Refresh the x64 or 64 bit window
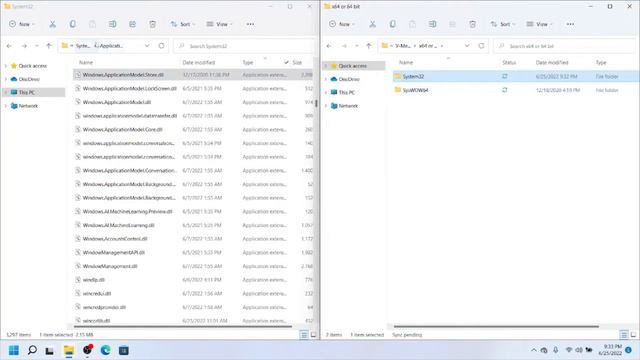This screenshot has height=360, width=640. [482, 46]
